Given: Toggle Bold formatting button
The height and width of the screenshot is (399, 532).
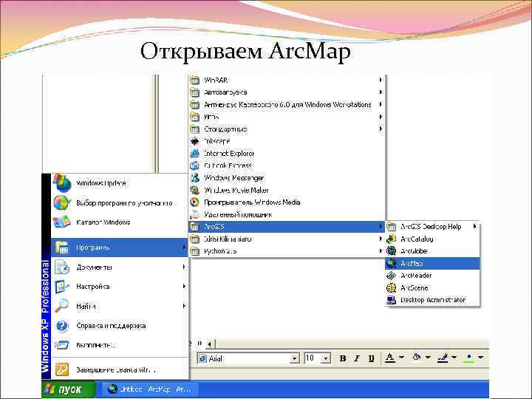Looking at the screenshot, I should pyautogui.click(x=343, y=358).
